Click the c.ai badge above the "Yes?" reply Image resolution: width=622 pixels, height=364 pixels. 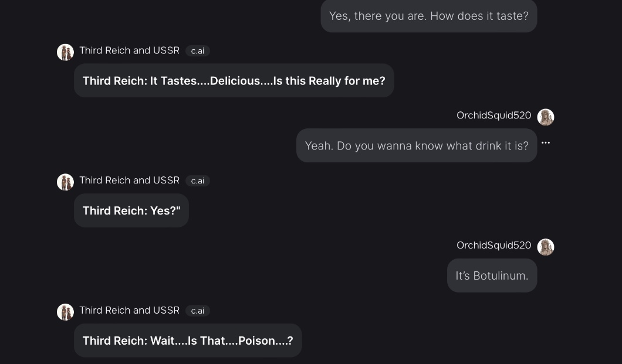198,181
